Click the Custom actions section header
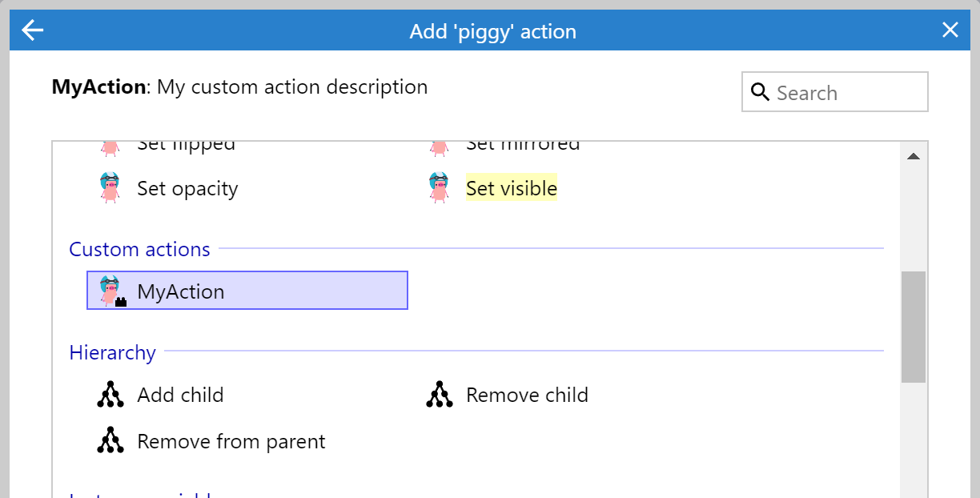 [139, 249]
